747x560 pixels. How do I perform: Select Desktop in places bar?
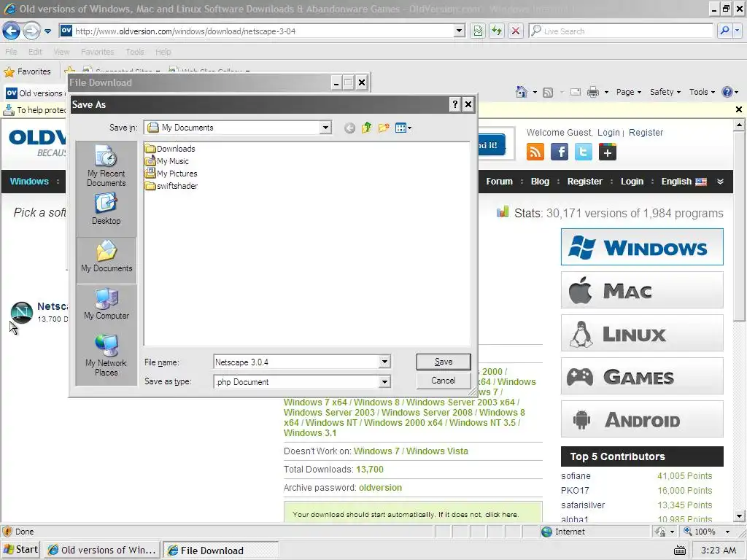[107, 209]
